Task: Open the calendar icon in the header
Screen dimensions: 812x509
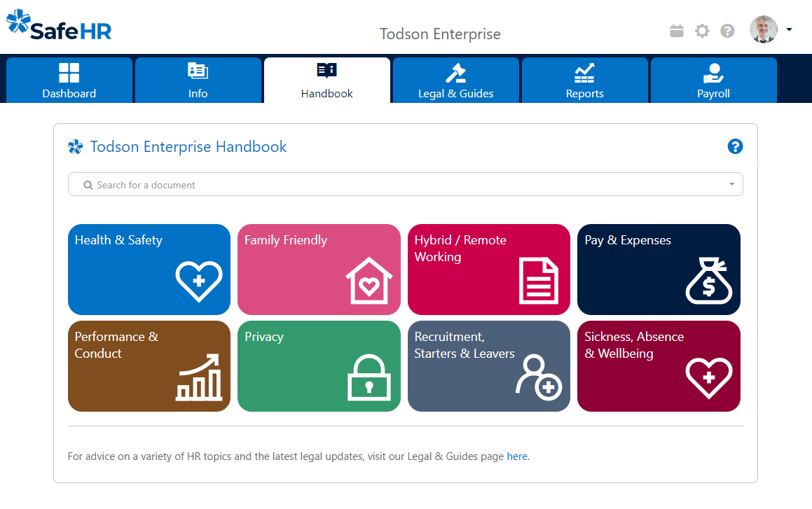Action: point(676,31)
